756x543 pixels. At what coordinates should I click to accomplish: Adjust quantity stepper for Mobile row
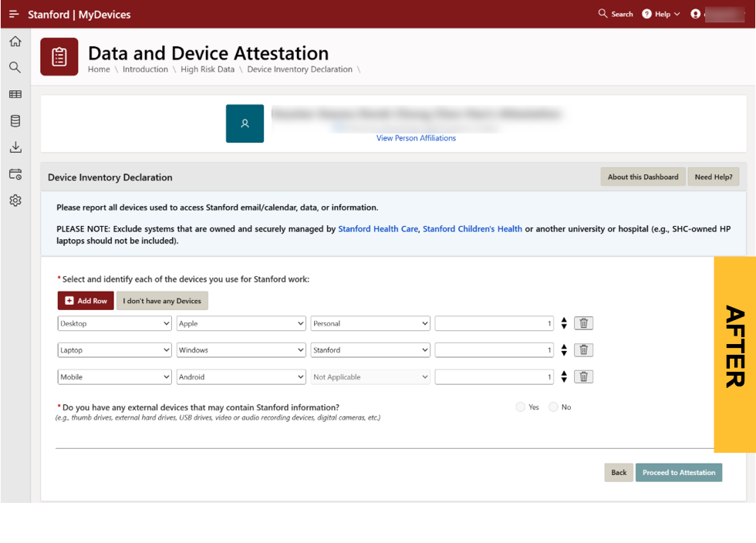click(x=564, y=376)
